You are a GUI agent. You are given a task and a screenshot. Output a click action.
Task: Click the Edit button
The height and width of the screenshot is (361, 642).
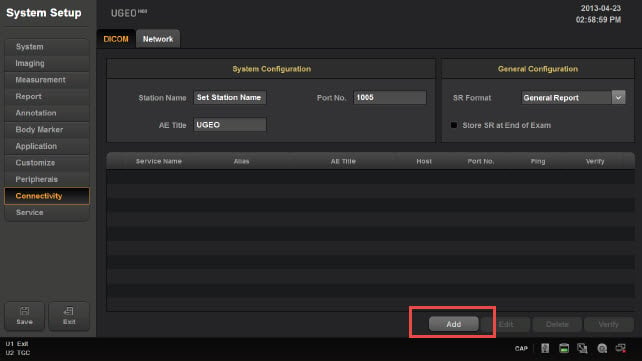pos(506,324)
